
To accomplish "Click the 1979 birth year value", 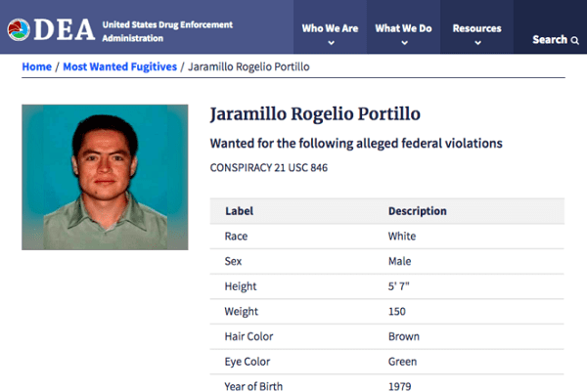I will [x=399, y=386].
